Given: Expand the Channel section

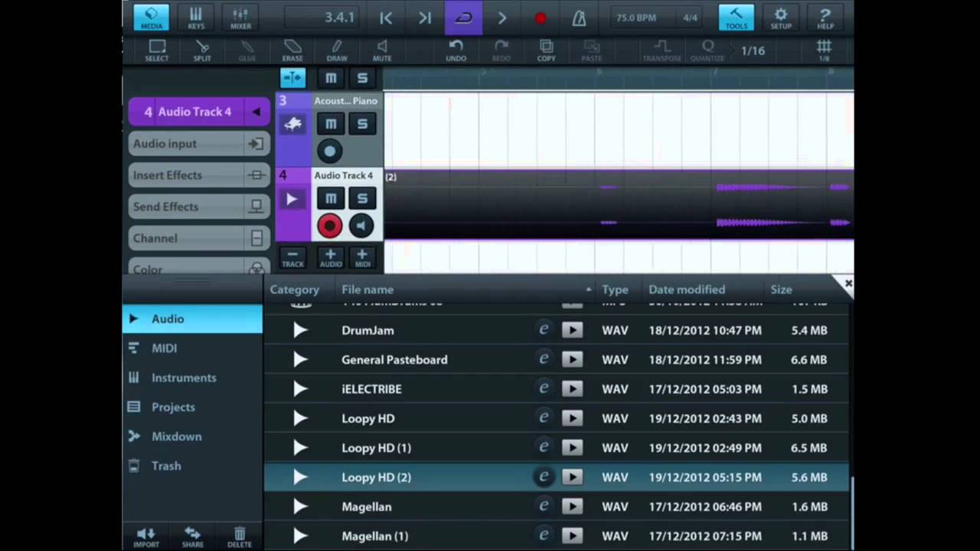Looking at the screenshot, I should point(199,238).
